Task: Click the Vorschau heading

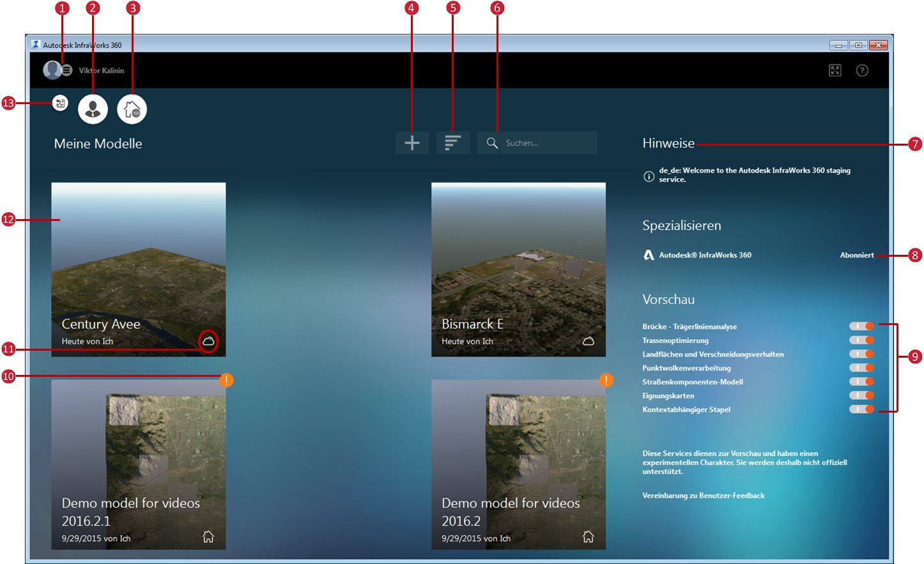Action: [668, 300]
